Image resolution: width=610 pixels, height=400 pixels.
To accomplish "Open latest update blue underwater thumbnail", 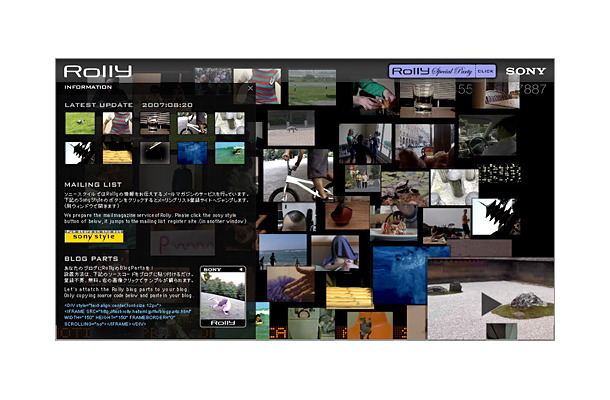I will pyautogui.click(x=192, y=153).
